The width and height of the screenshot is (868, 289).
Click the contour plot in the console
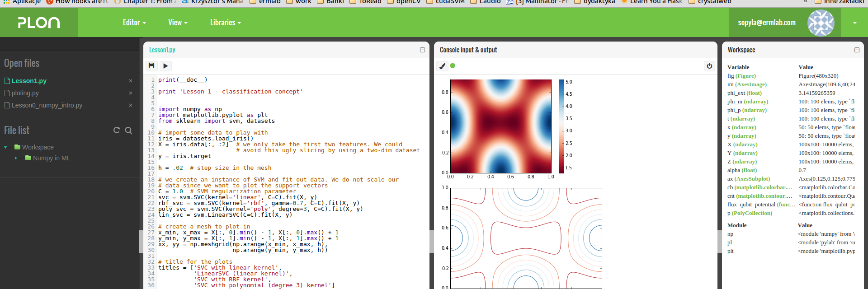click(x=526, y=238)
